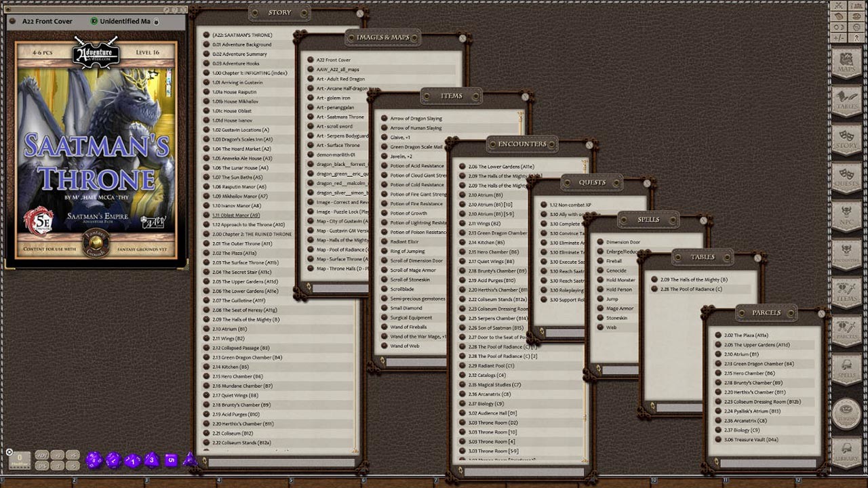This screenshot has width=868, height=488.
Task: Select the Unidentified Map tab
Action: [x=125, y=21]
